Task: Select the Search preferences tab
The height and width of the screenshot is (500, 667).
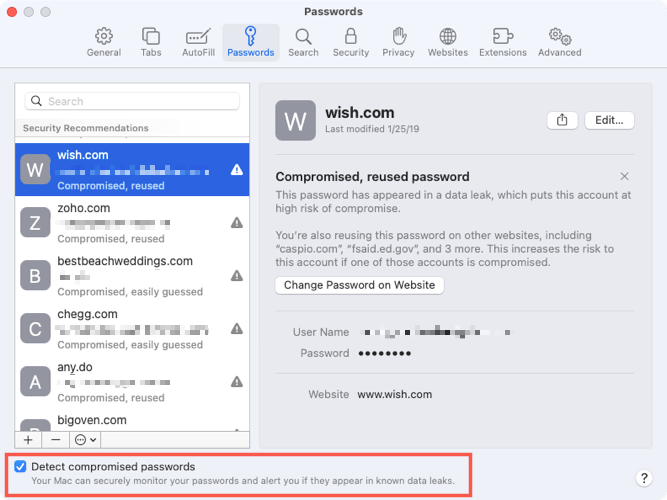Action: (303, 43)
